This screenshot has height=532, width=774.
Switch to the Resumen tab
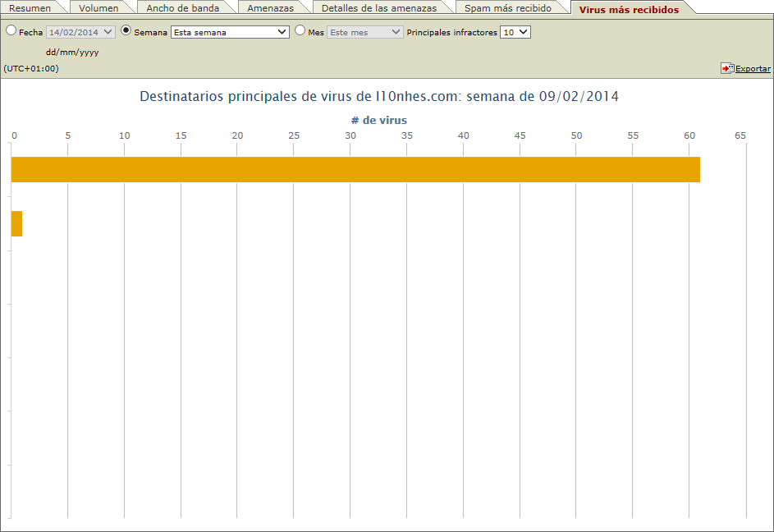(31, 7)
